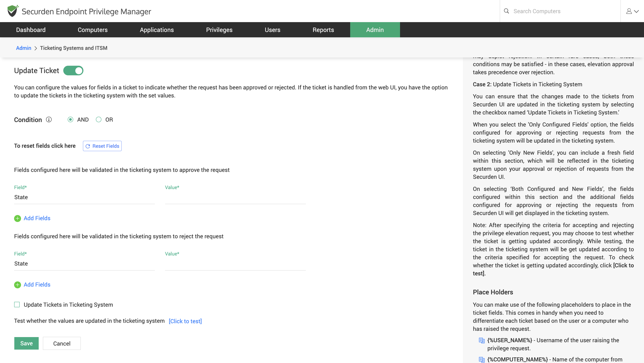Click the Admin breadcrumb link

(23, 48)
